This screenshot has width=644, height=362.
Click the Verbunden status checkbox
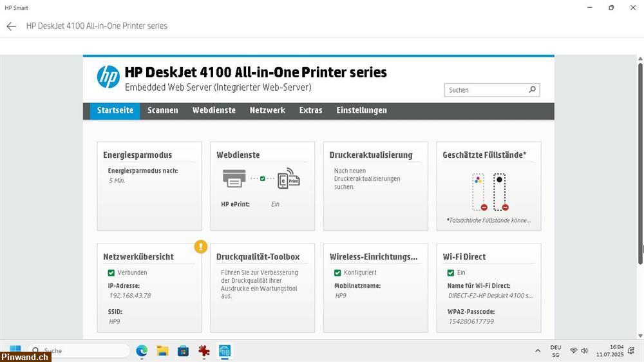[111, 273]
